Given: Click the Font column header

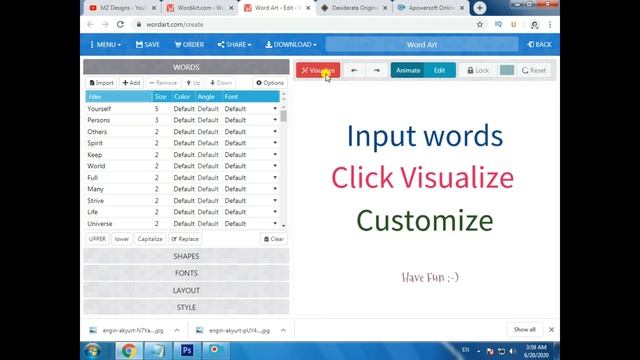Looking at the screenshot, I should click(231, 97).
